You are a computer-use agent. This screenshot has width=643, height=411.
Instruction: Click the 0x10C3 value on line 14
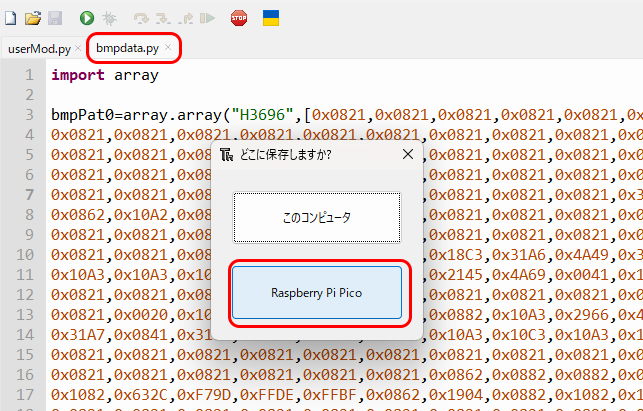click(x=519, y=335)
